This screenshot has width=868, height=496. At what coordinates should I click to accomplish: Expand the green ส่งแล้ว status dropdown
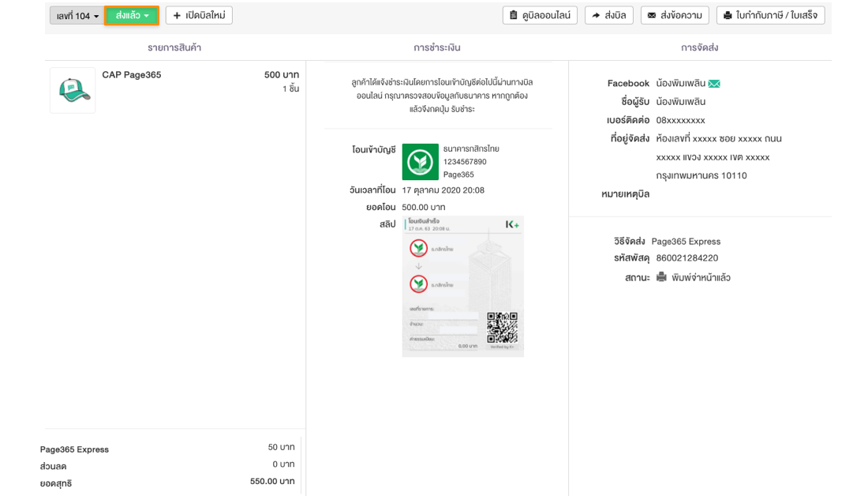pos(132,16)
